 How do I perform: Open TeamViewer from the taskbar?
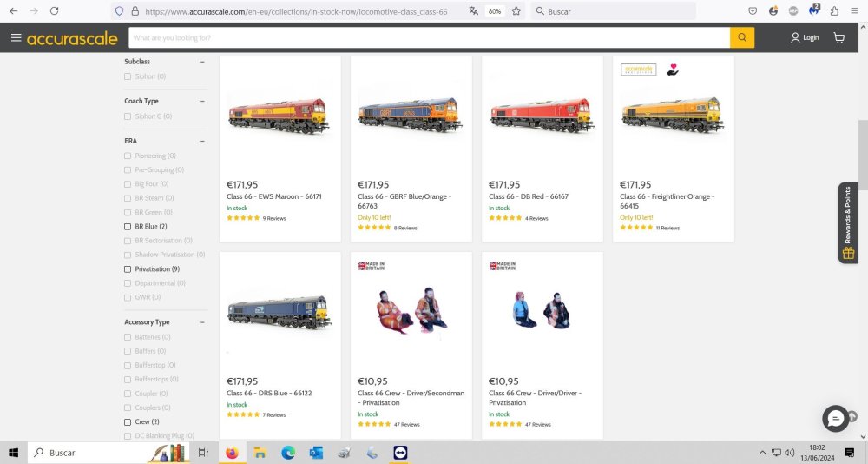pos(399,453)
